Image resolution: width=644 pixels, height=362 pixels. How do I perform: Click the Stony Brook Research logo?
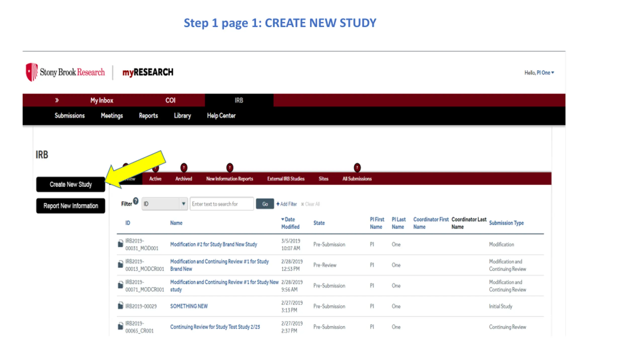pos(65,72)
